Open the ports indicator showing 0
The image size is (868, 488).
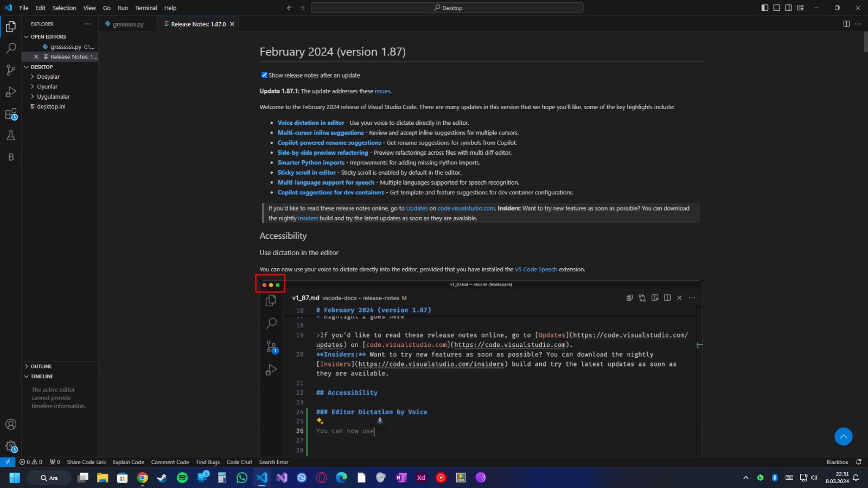click(55, 462)
